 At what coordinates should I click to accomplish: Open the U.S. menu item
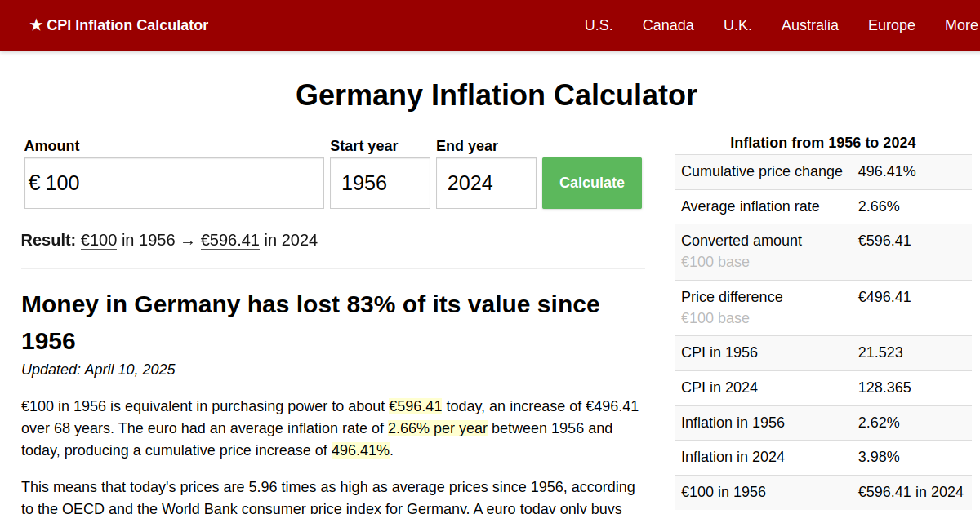[x=598, y=25]
